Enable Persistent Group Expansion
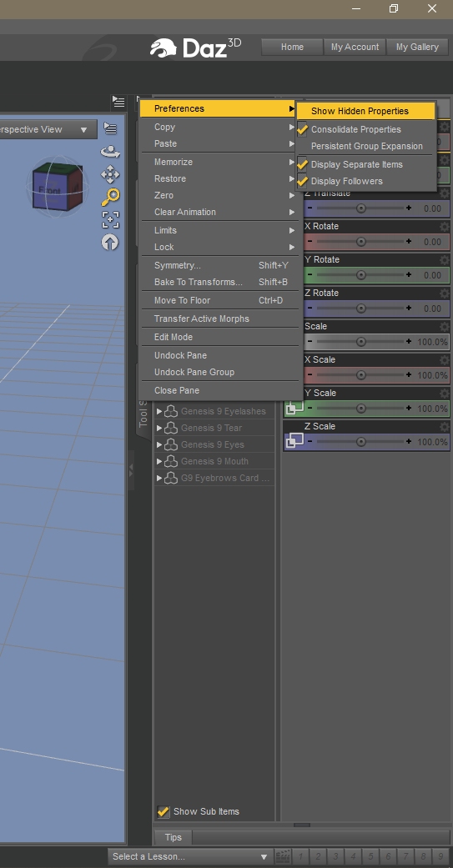Viewport: 453px width, 868px height. tap(366, 146)
